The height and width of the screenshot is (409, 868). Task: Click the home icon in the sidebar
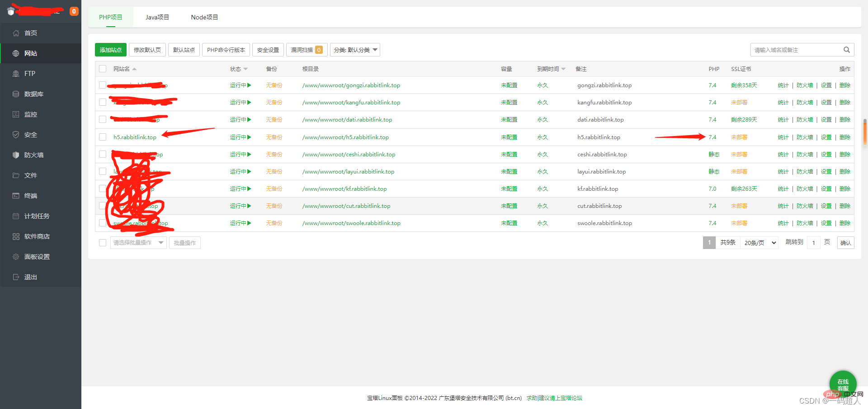pyautogui.click(x=16, y=33)
